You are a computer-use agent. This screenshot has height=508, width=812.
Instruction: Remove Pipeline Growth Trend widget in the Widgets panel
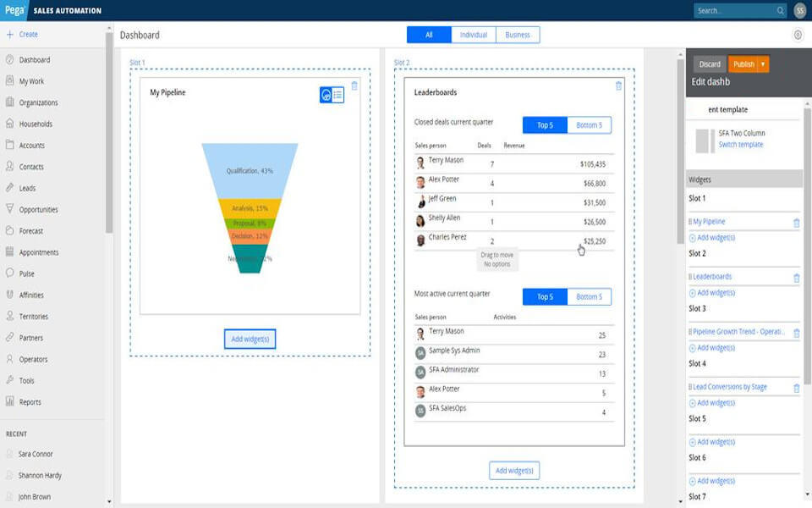click(797, 333)
